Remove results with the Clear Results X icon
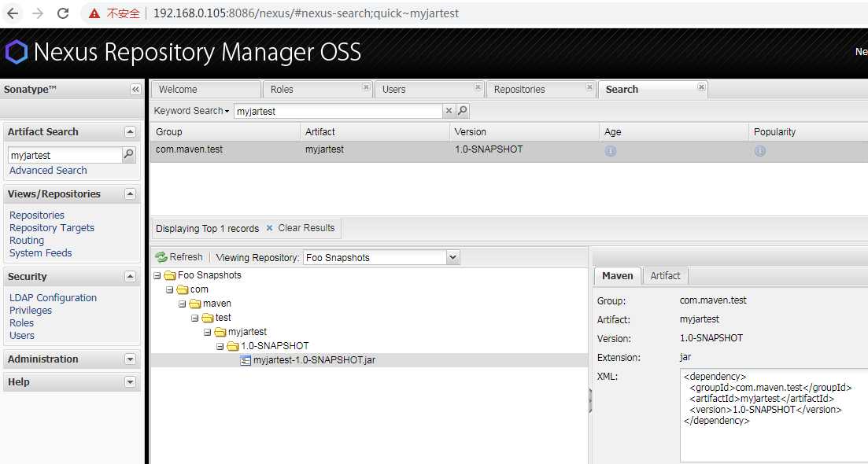Screen dimensions: 868x464 (x=270, y=228)
